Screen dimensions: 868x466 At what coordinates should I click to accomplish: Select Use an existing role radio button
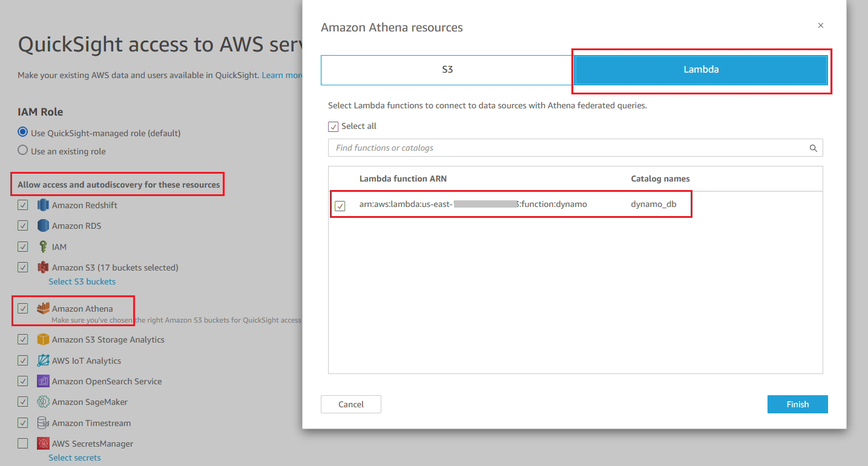click(23, 150)
